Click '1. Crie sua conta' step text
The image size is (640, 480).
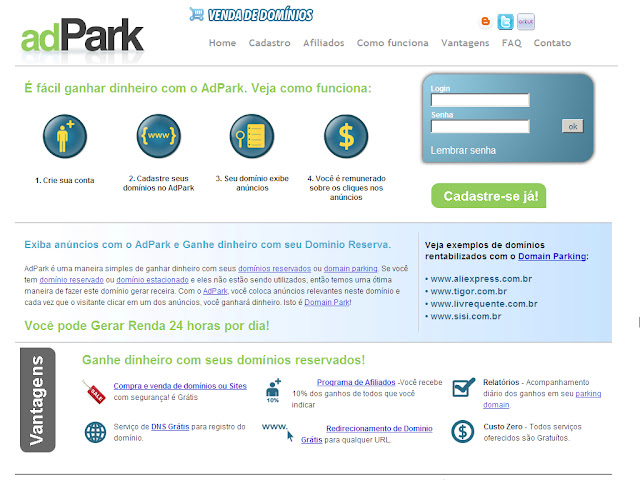pos(64,180)
